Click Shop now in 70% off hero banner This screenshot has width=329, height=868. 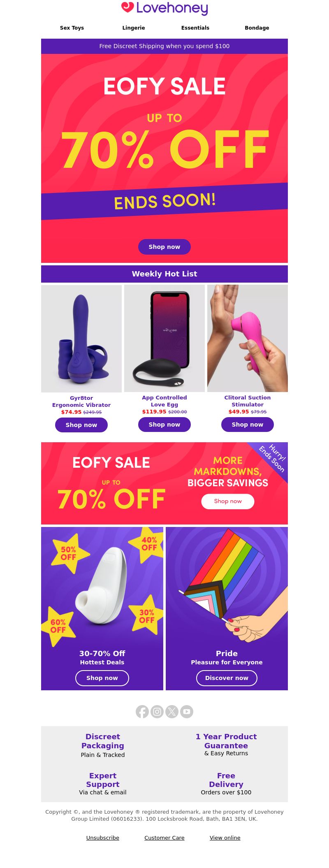[164, 247]
